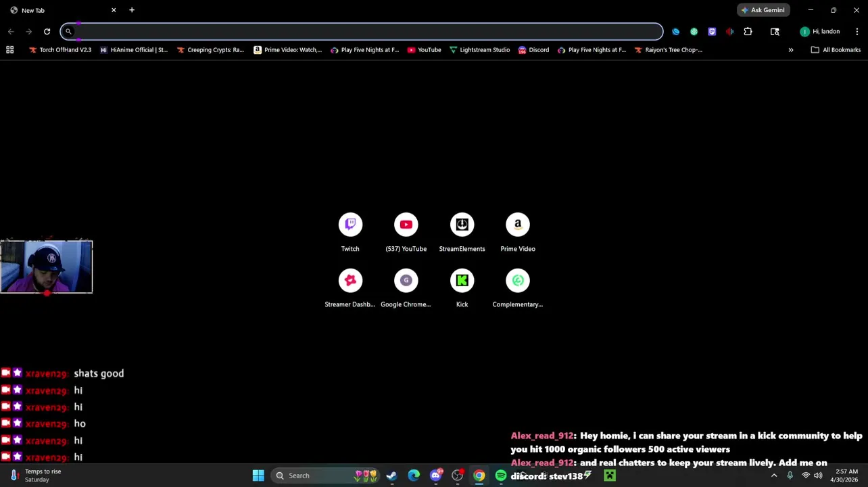Open the Torch OffHand V2.3 bookmark

pyautogui.click(x=59, y=49)
